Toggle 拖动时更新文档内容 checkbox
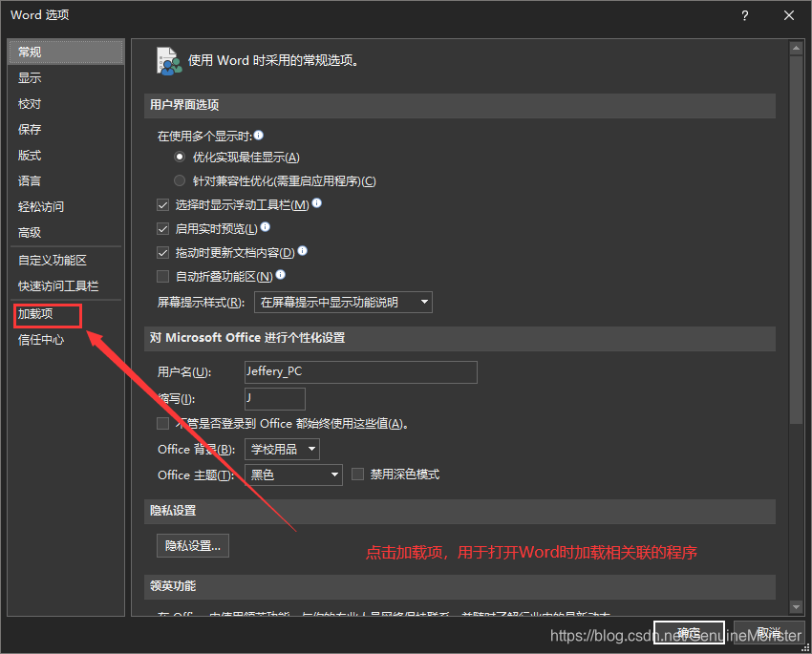The height and width of the screenshot is (654, 812). [163, 252]
